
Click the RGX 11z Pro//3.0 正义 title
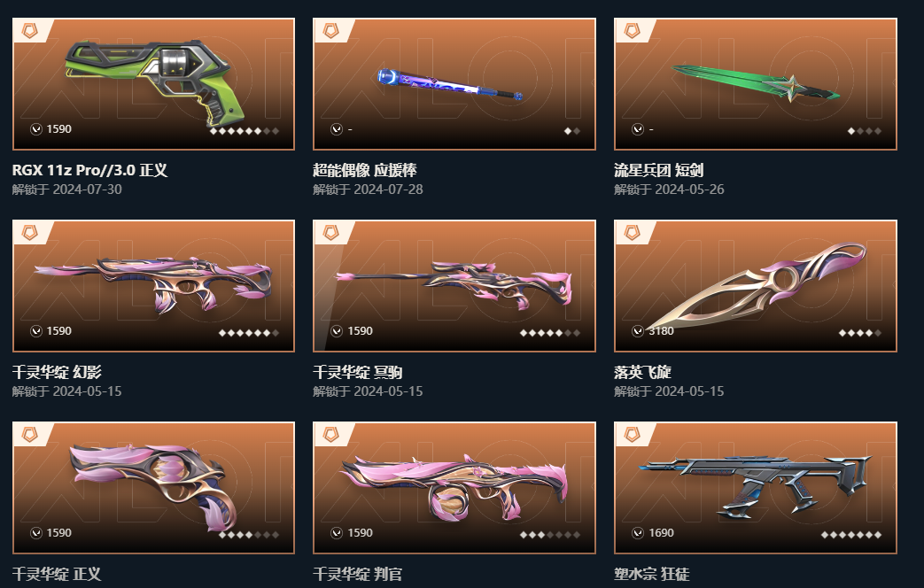click(89, 170)
